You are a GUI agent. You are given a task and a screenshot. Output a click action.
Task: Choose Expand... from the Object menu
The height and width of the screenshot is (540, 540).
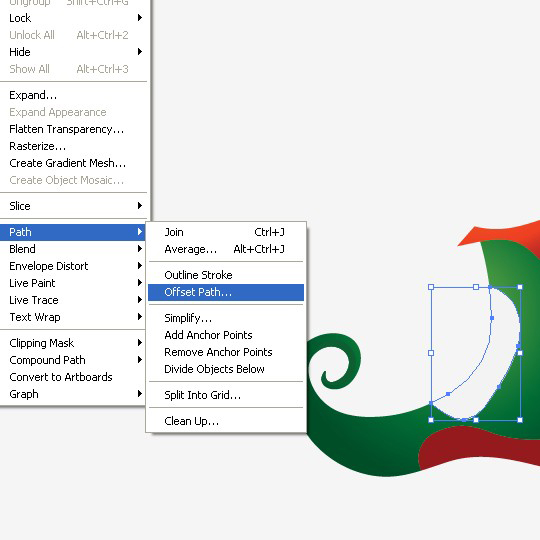click(x=73, y=95)
